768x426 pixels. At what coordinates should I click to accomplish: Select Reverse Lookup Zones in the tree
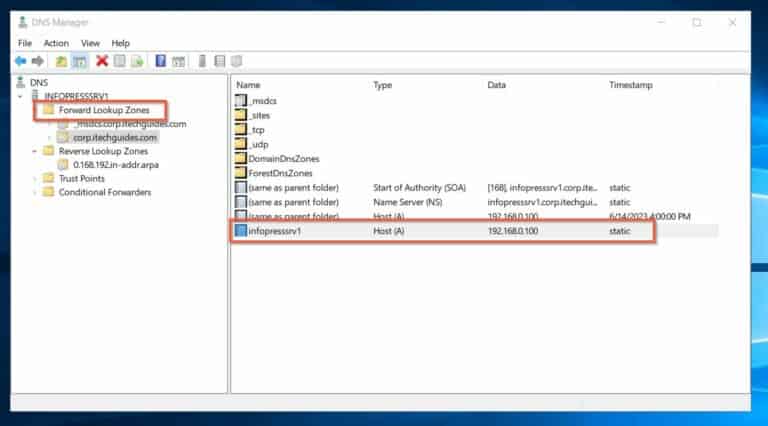103,151
